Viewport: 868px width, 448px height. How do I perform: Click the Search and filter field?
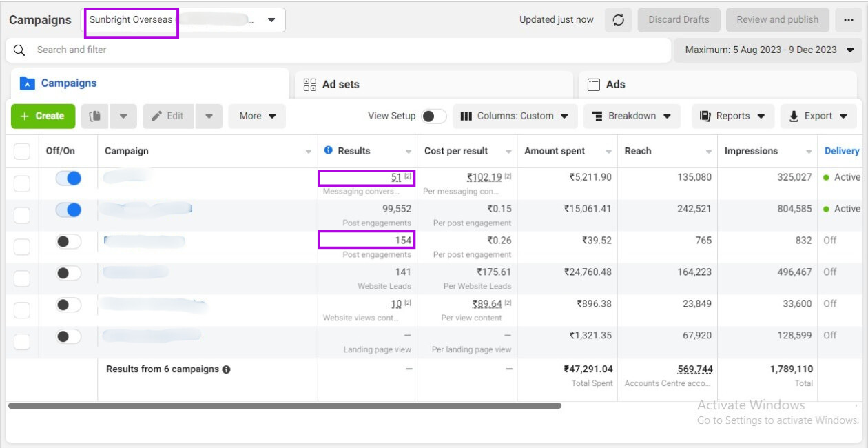click(x=344, y=50)
